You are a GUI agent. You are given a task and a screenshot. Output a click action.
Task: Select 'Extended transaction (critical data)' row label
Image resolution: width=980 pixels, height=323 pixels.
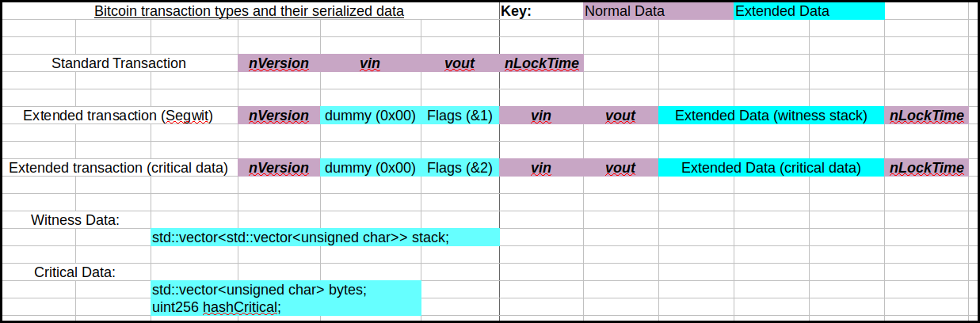click(118, 168)
